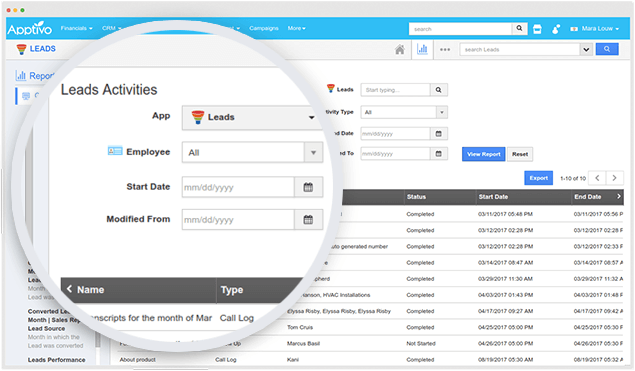Open the Mara Louw account dropdown
Viewport: 635px width, 371px height.
595,29
